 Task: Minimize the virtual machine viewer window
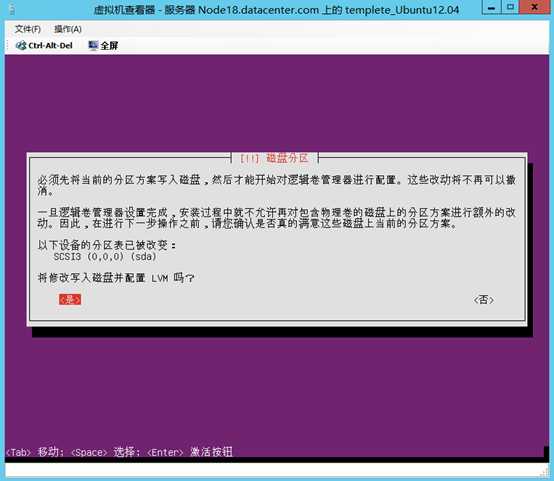[x=491, y=8]
